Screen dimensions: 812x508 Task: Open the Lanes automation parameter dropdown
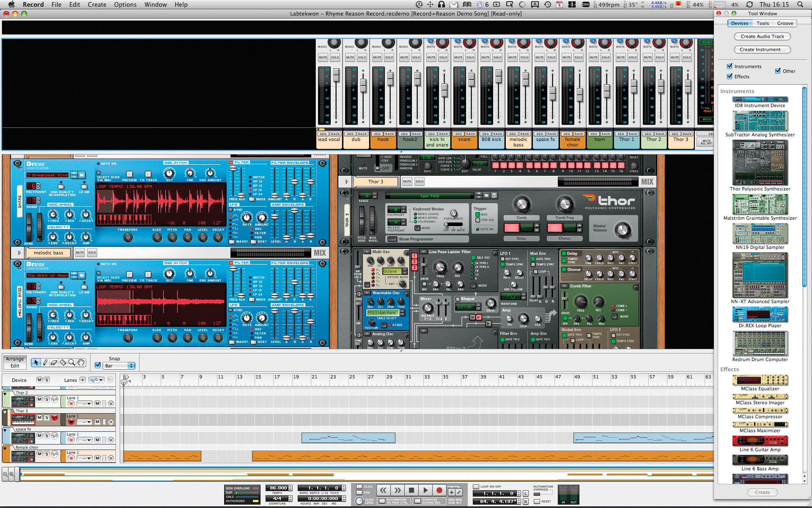[96, 380]
